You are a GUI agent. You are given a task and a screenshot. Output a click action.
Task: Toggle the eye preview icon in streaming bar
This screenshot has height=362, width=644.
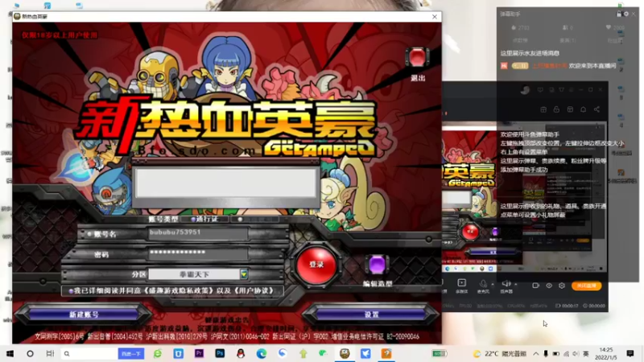[x=549, y=286]
